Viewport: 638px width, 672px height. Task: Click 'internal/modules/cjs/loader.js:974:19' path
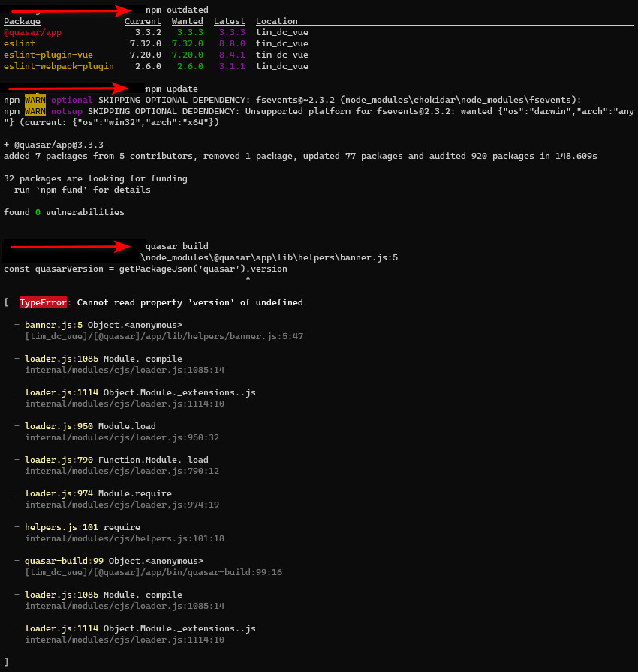point(122,505)
